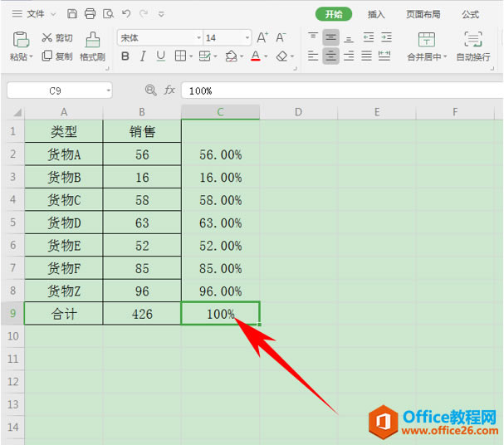The width and height of the screenshot is (504, 445).
Task: Switch to the 页面布局 tab
Action: pyautogui.click(x=423, y=14)
